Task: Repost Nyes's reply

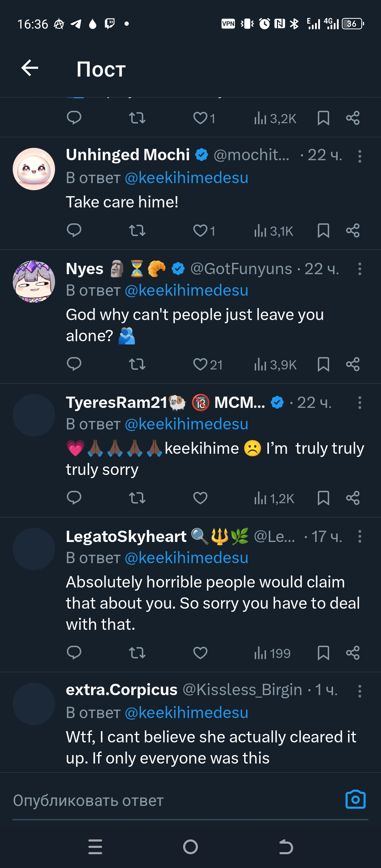Action: 137,364
